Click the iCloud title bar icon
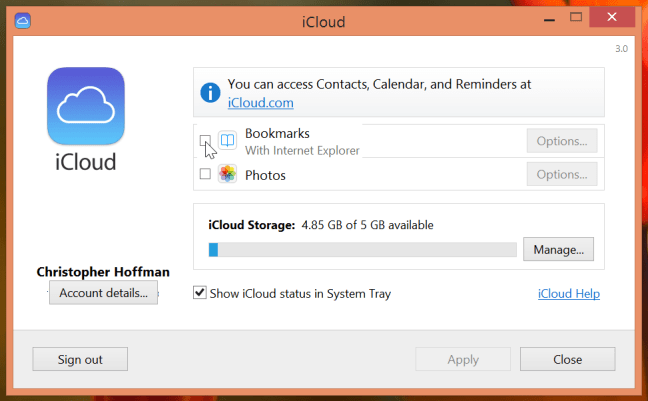The height and width of the screenshot is (401, 648). coord(24,19)
